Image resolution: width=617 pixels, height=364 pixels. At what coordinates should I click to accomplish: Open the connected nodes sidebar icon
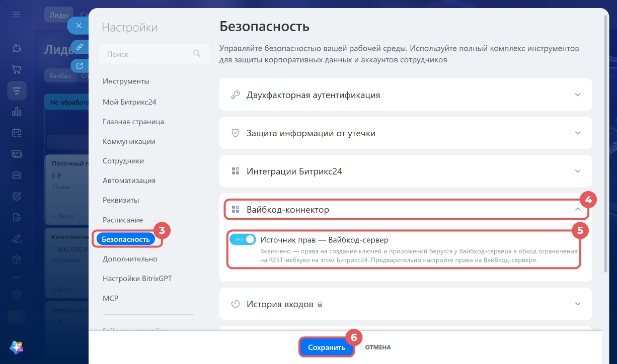tap(17, 48)
